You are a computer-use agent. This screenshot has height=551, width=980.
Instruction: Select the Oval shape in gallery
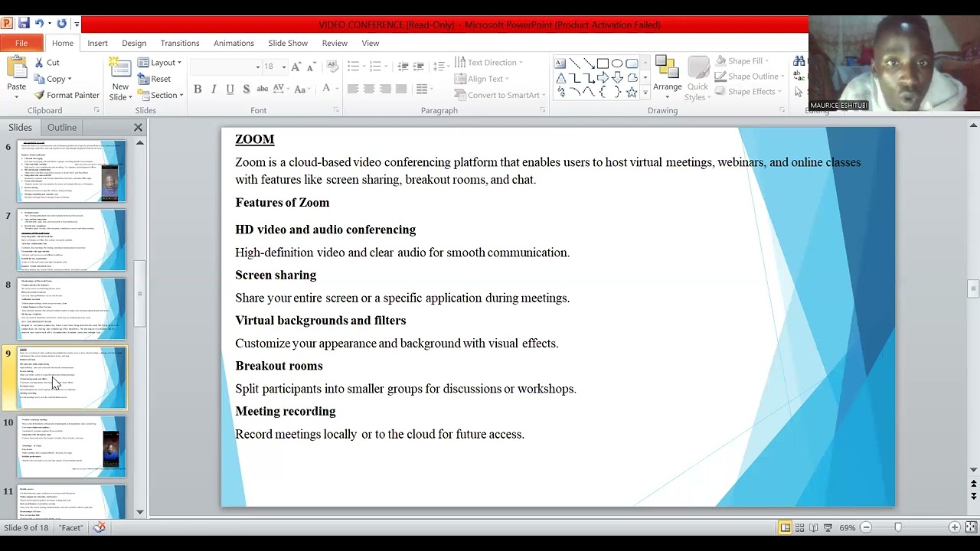(617, 64)
